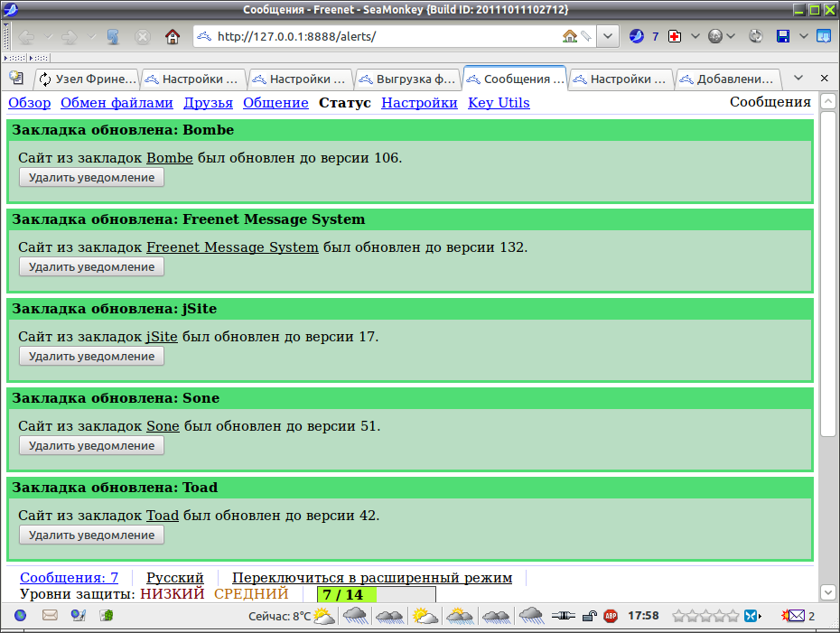
Task: Expand the first collapsed toolbar grippy
Action: click(x=14, y=57)
